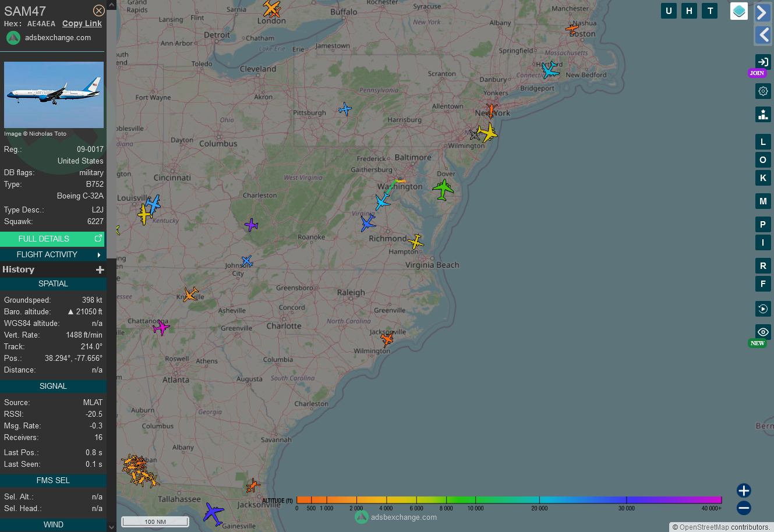Zoom in with the plus button
The height and width of the screenshot is (532, 774).
pos(744,490)
